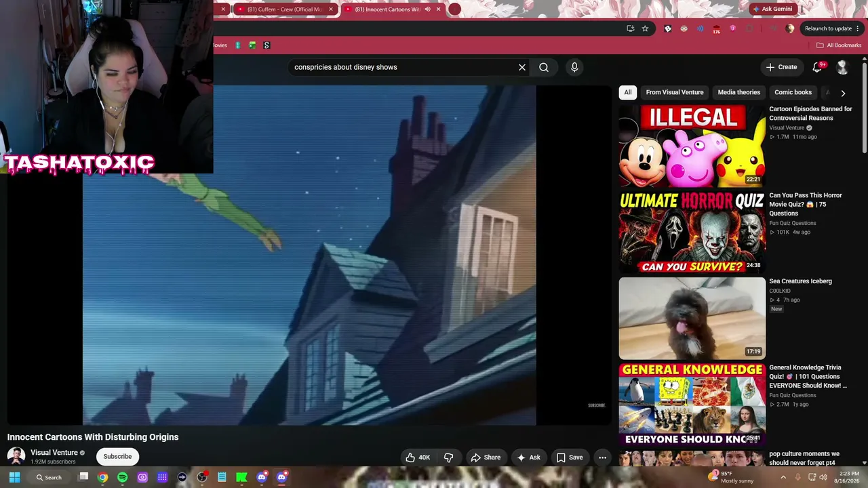This screenshot has width=868, height=488.
Task: Click Relaunch to update
Action: 828,28
